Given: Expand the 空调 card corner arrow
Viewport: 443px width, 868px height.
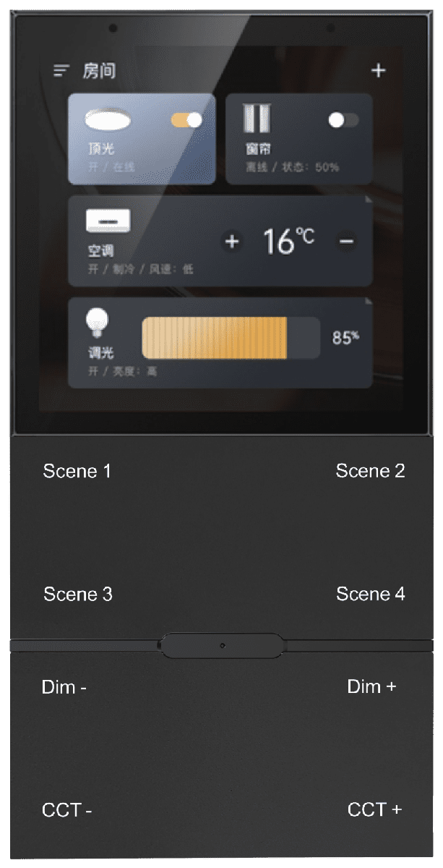Looking at the screenshot, I should 367,200.
